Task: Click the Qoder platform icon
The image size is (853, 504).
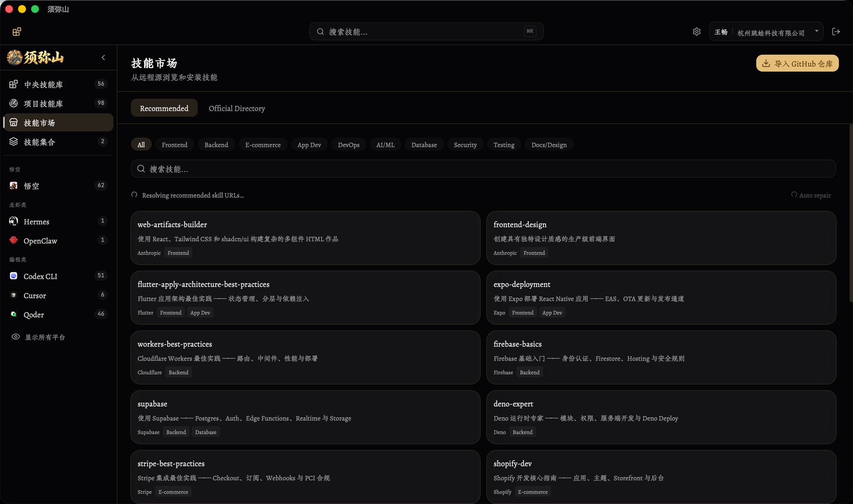Action: [14, 314]
